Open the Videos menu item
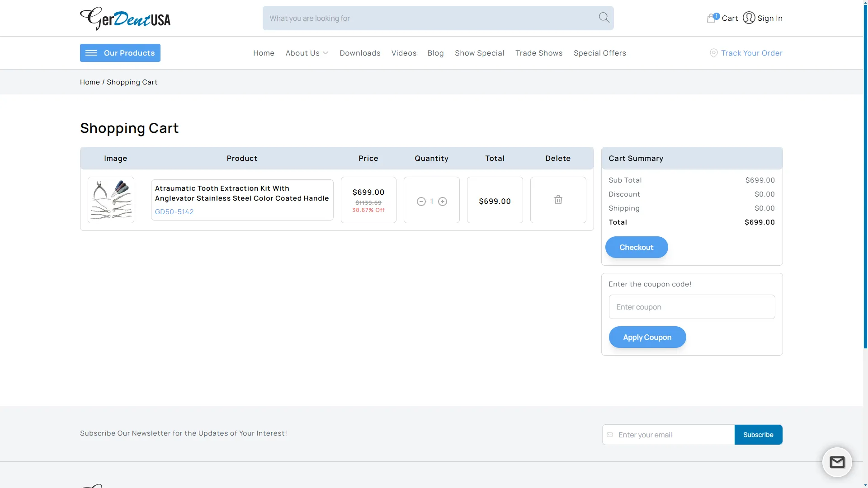 (404, 53)
